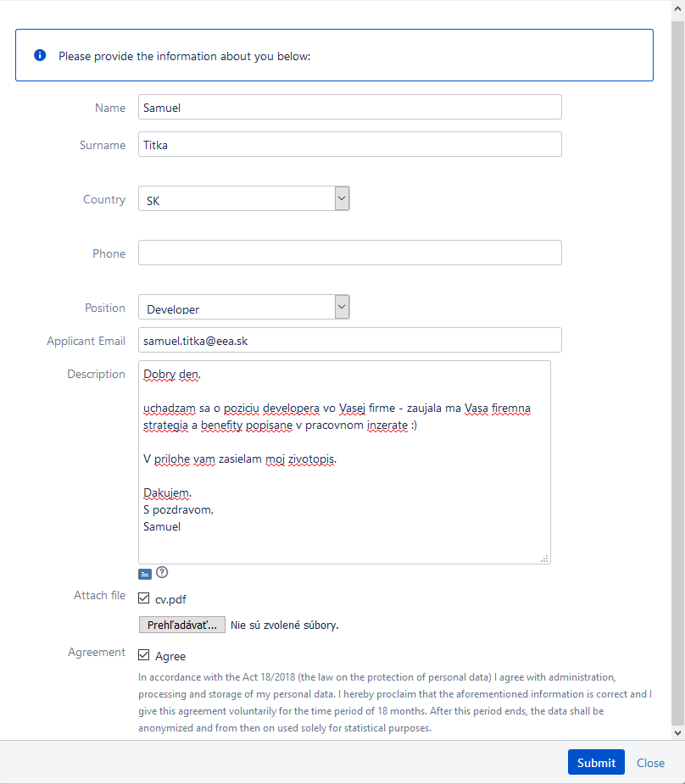Image resolution: width=685 pixels, height=784 pixels.
Task: Click the Close link
Action: 650,763
